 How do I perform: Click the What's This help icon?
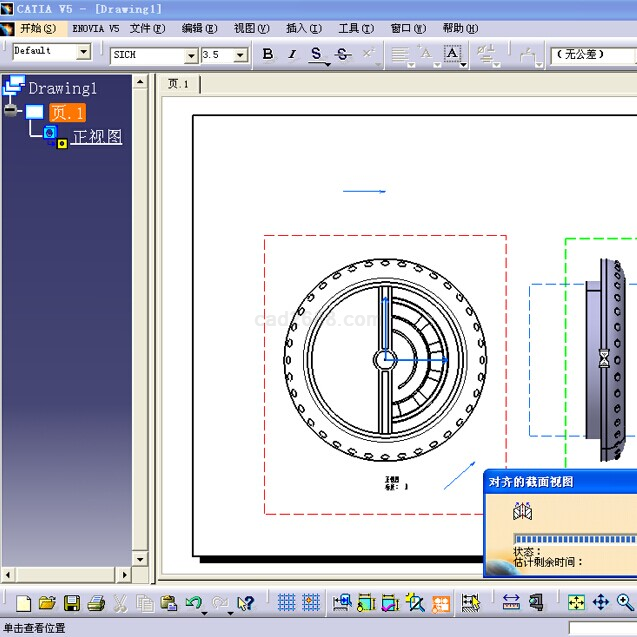pyautogui.click(x=246, y=602)
